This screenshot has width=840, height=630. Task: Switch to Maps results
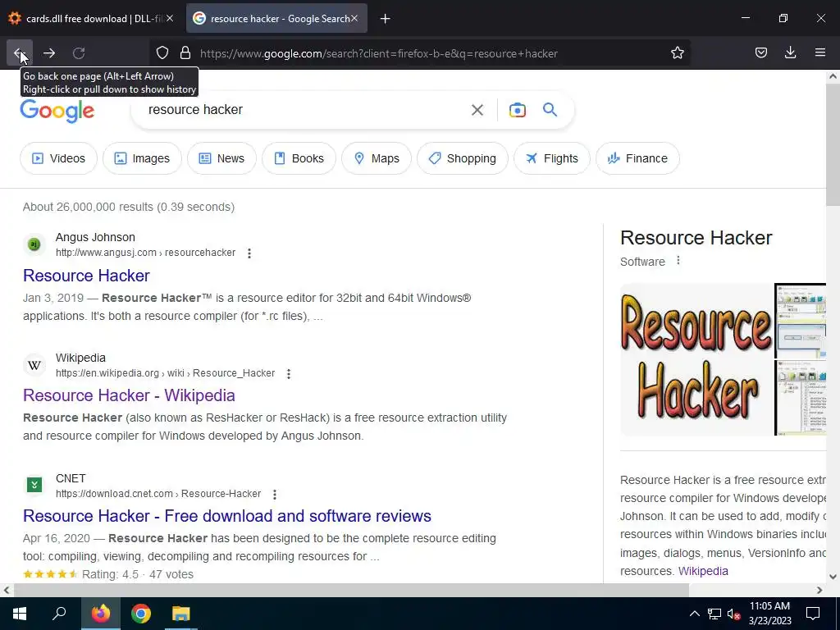[x=377, y=158]
